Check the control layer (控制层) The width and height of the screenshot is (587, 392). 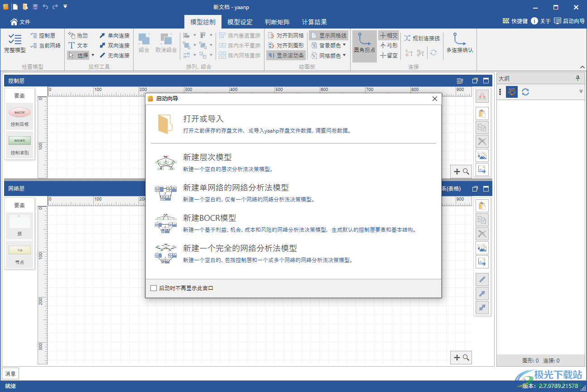click(x=43, y=35)
